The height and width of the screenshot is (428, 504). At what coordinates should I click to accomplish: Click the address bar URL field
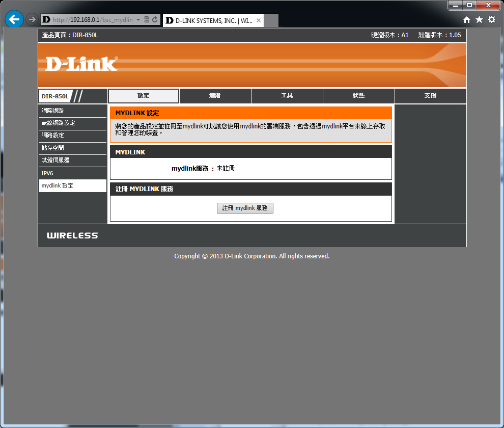[92, 20]
